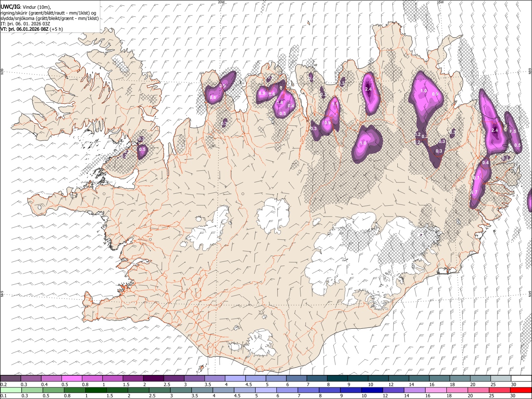Select the periwinkle 6 rain scale swatch
The width and height of the screenshot is (532, 399).
(287, 390)
